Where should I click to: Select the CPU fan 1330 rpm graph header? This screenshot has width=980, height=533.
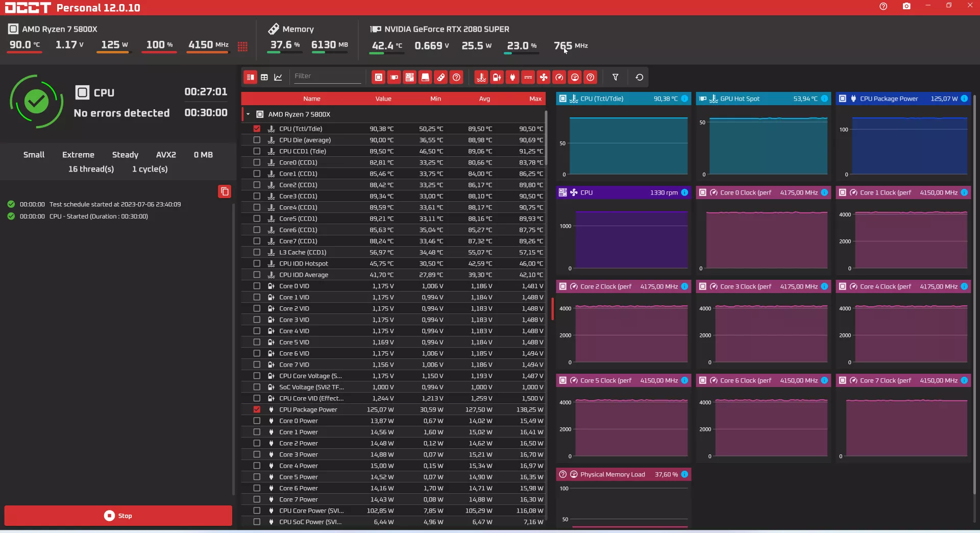(624, 192)
